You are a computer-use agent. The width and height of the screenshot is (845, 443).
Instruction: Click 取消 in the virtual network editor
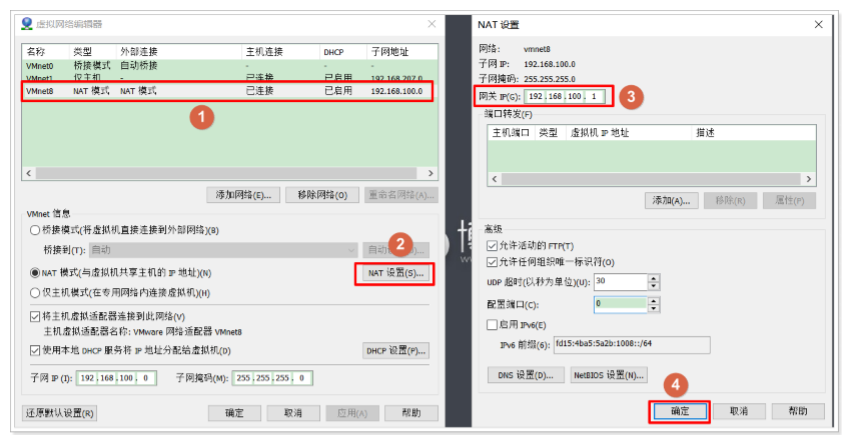293,413
